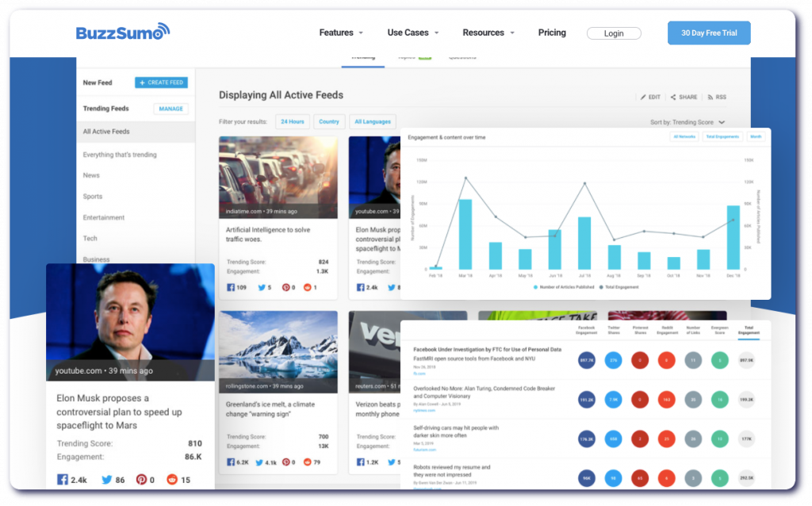Image resolution: width=812 pixels, height=506 pixels.
Task: Open the Country filter
Action: [x=329, y=121]
